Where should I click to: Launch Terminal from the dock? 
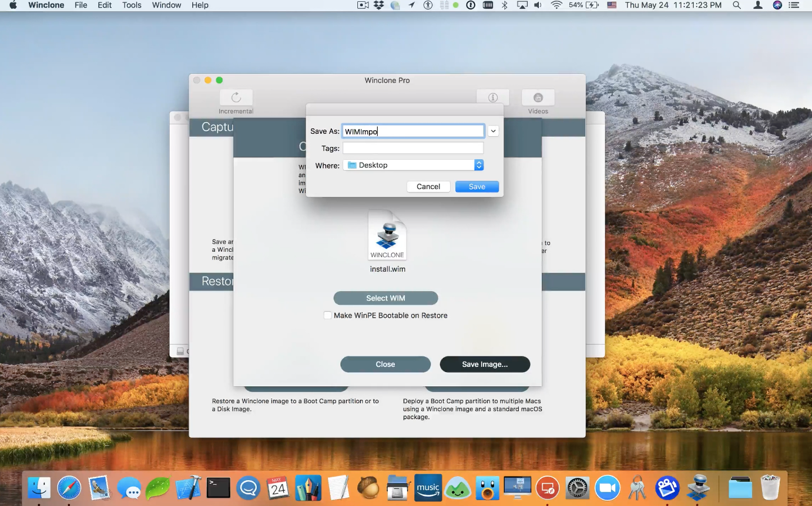pyautogui.click(x=219, y=487)
